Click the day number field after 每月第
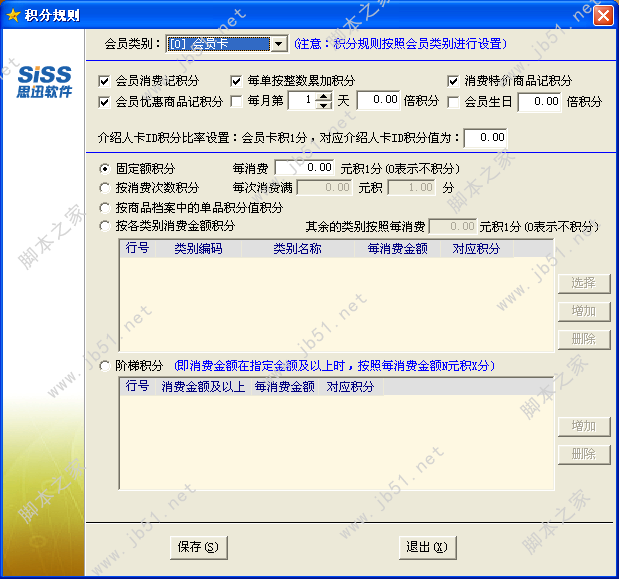Image resolution: width=619 pixels, height=579 pixels. [302, 100]
